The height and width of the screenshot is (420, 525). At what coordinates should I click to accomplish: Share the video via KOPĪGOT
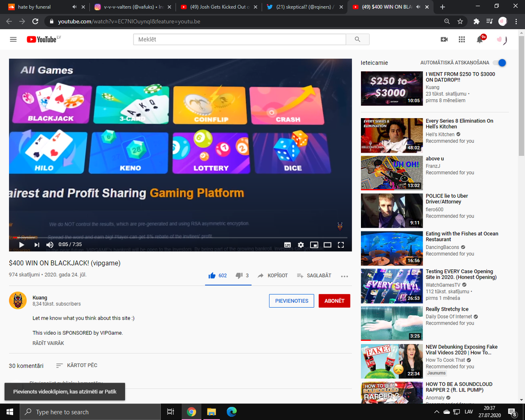pyautogui.click(x=272, y=276)
